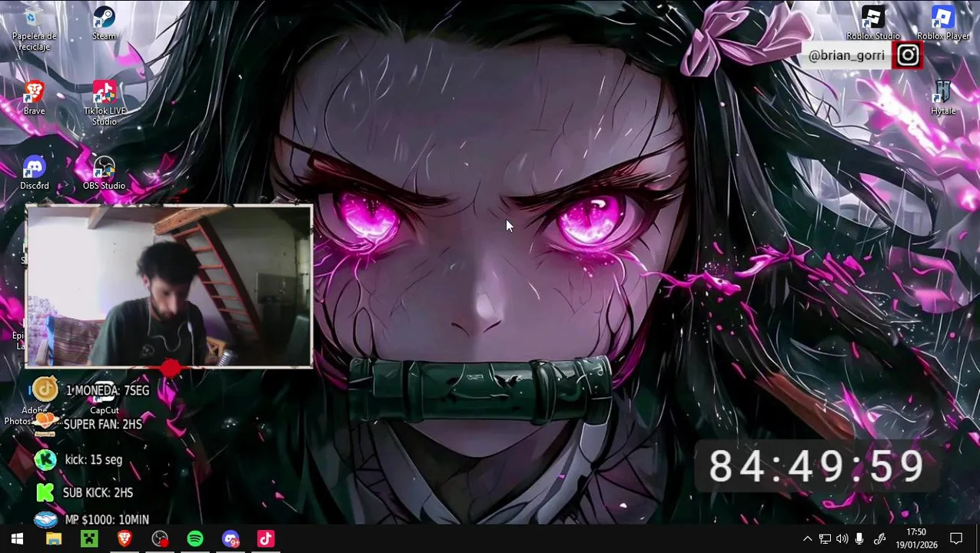This screenshot has height=553, width=980.
Task: Click the TikTok coin icon beside 1 MONEDA
Action: [x=45, y=389]
